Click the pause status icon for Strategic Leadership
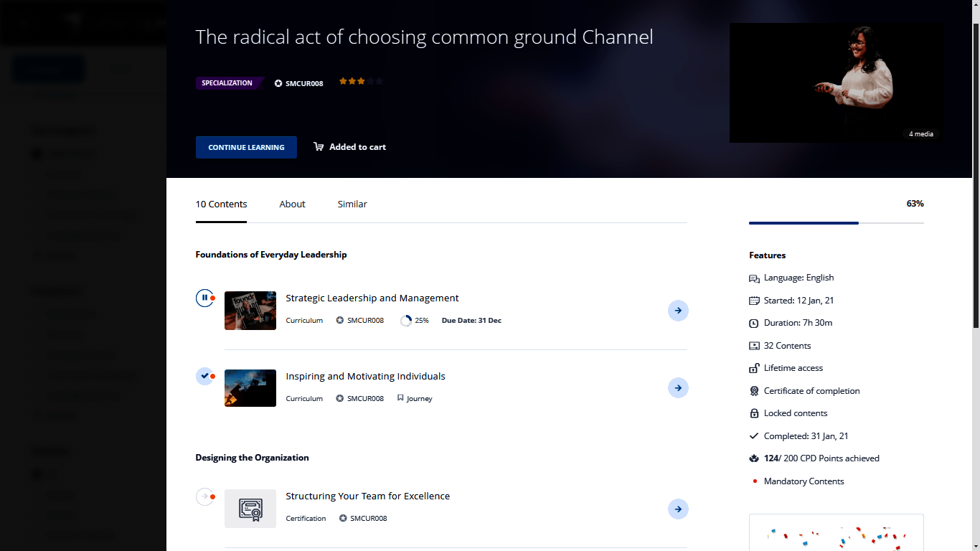This screenshot has width=980, height=551. [x=204, y=298]
